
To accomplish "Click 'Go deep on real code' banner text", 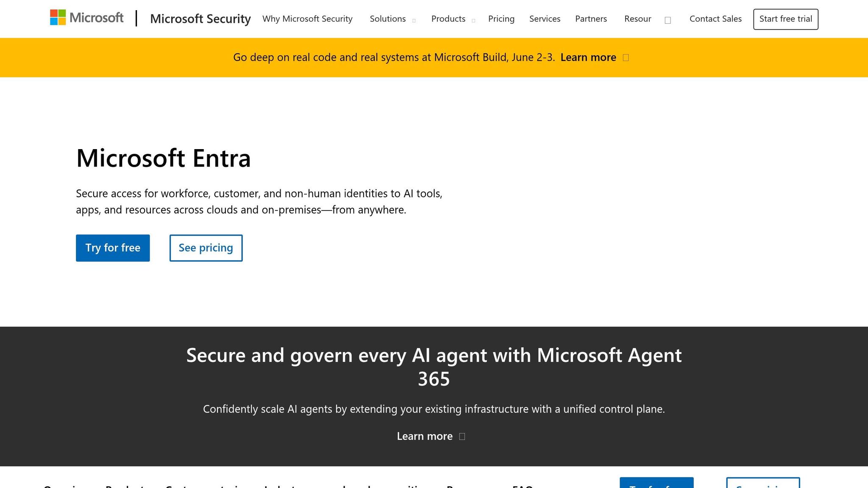I will [x=394, y=57].
